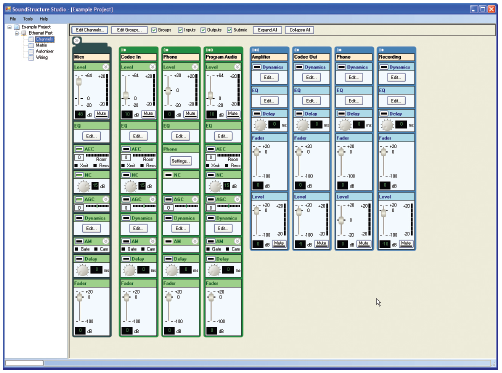Collapse the Example Project tree node
The height and width of the screenshot is (373, 502).
click(x=10, y=27)
